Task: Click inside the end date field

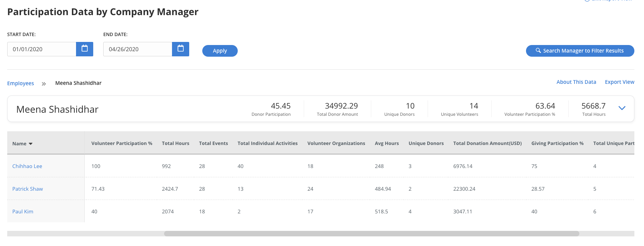Action: pos(137,49)
